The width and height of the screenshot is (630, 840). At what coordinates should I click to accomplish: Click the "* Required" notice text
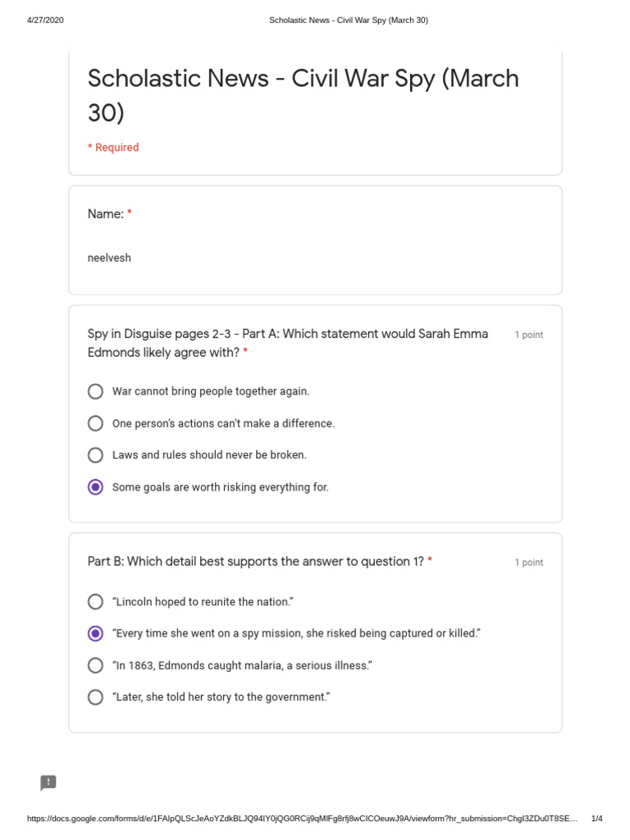click(113, 148)
